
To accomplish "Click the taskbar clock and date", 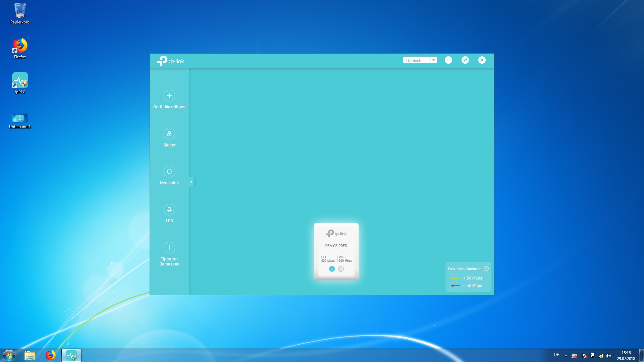I will pyautogui.click(x=626, y=356).
